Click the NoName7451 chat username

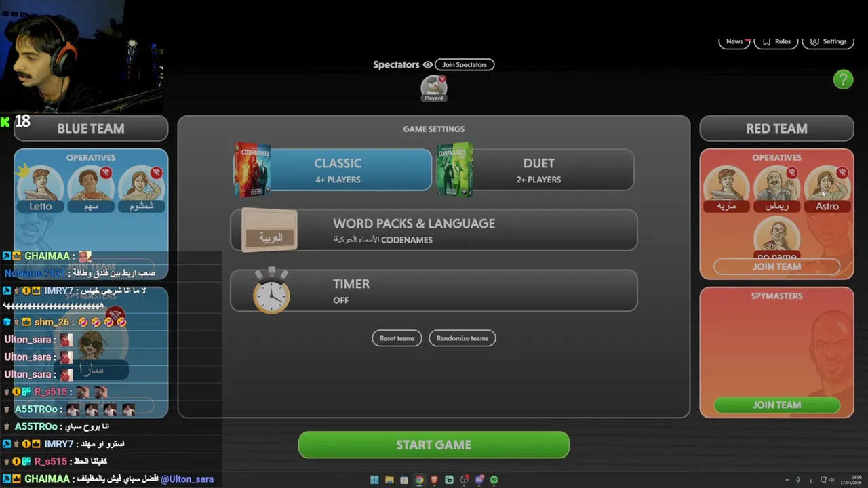(35, 274)
